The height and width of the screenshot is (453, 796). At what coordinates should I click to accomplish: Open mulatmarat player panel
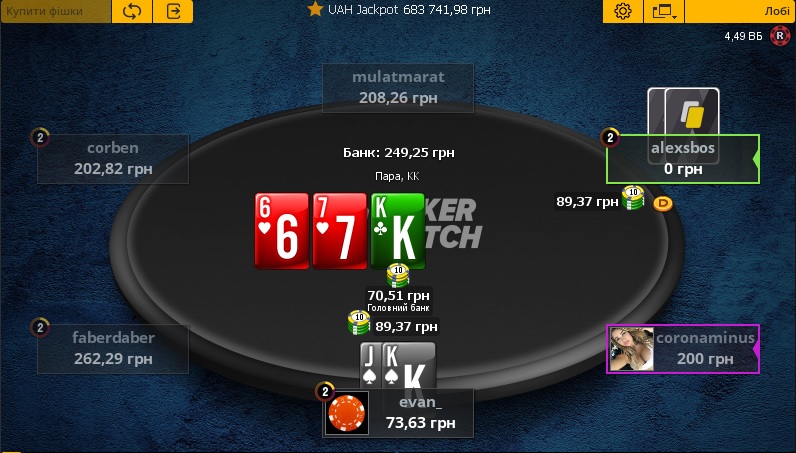click(398, 87)
